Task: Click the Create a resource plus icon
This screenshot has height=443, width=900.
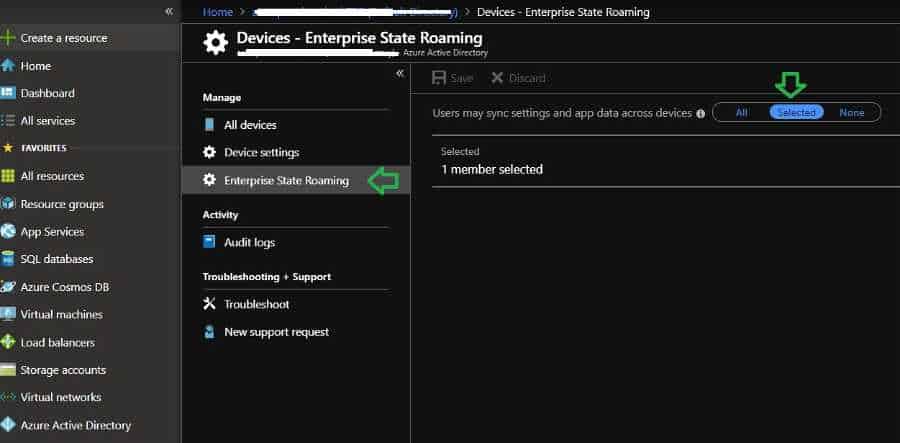Action: click(8, 38)
